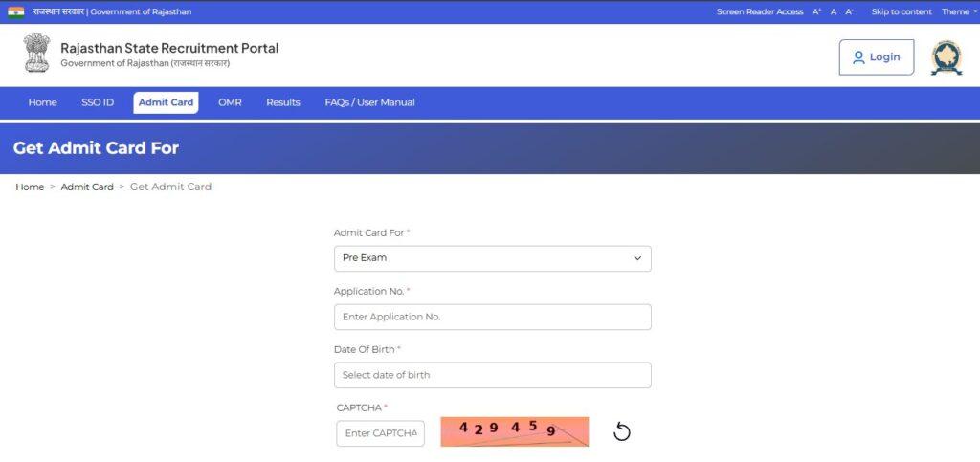Image resolution: width=980 pixels, height=462 pixels.
Task: Open the Theme dropdown
Action: click(x=959, y=11)
